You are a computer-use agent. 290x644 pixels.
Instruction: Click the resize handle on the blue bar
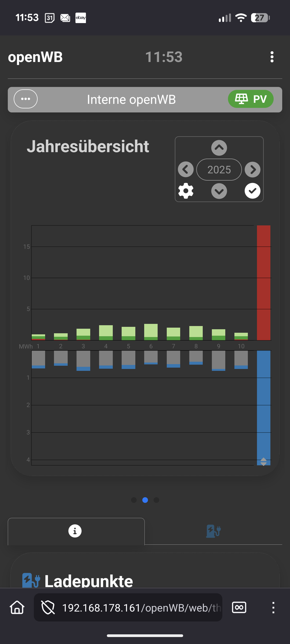(x=263, y=462)
